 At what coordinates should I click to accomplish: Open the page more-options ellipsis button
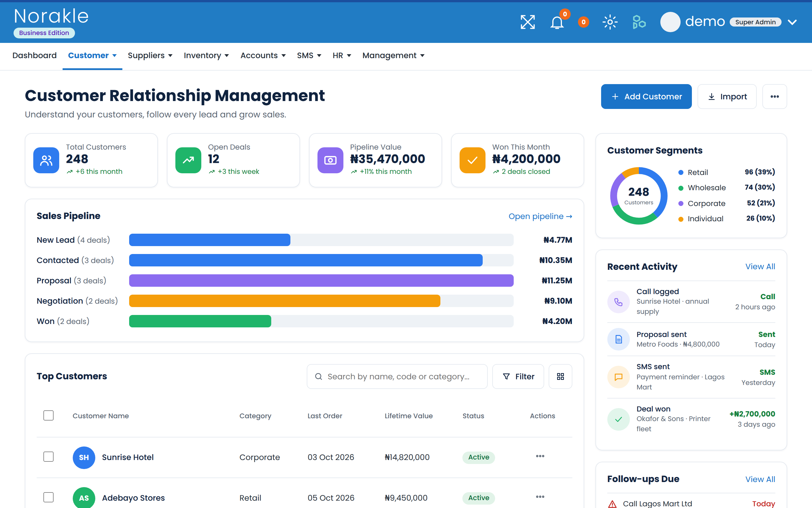pyautogui.click(x=775, y=97)
